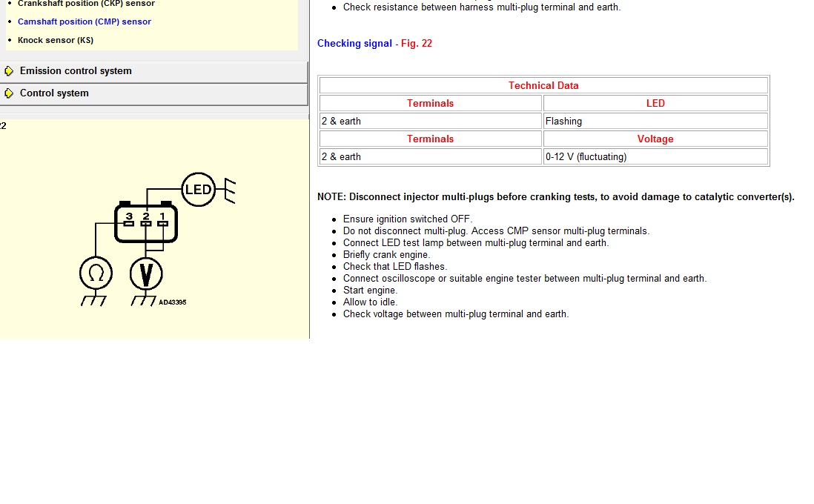Click the AD43395 diagram reference label
The height and width of the screenshot is (504, 814).
tap(173, 302)
